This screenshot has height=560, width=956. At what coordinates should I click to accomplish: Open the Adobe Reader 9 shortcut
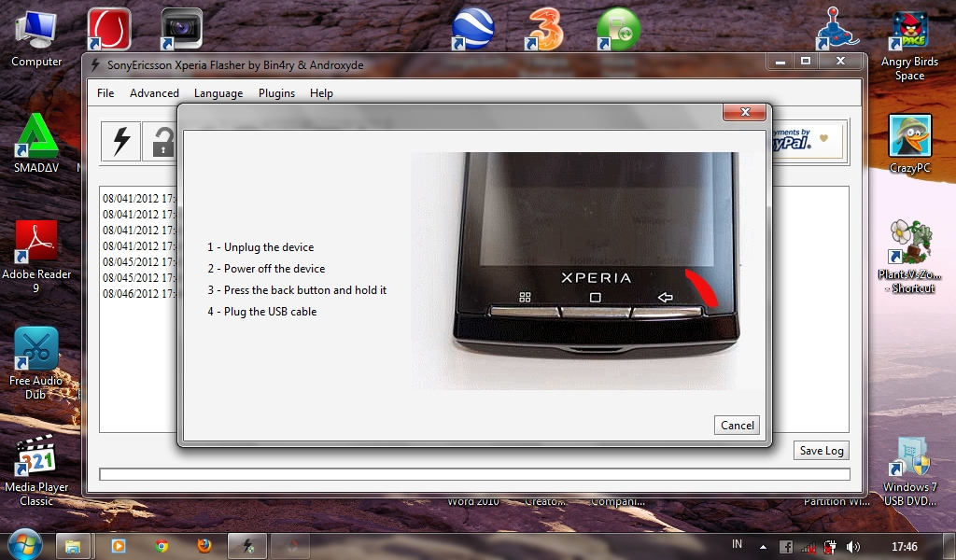[x=36, y=258]
